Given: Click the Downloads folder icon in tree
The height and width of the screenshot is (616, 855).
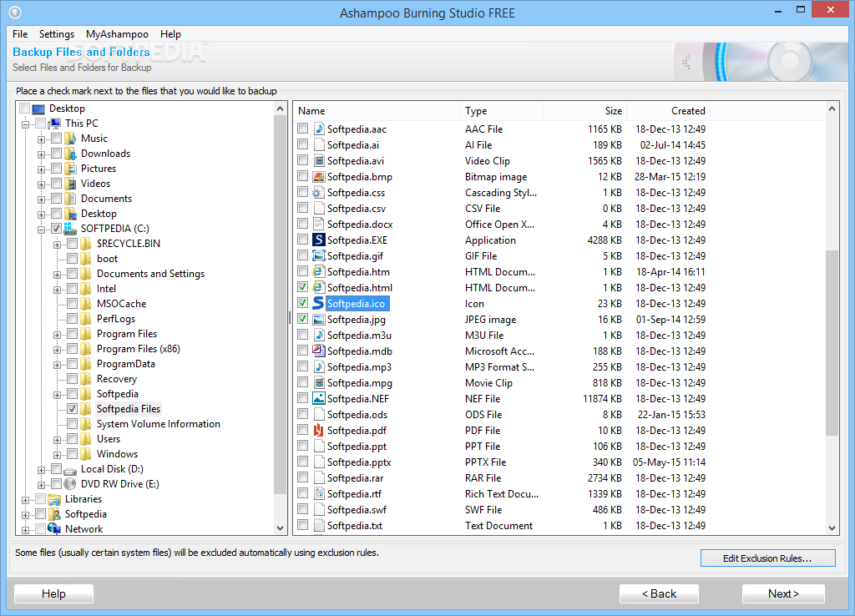Looking at the screenshot, I should 71,154.
